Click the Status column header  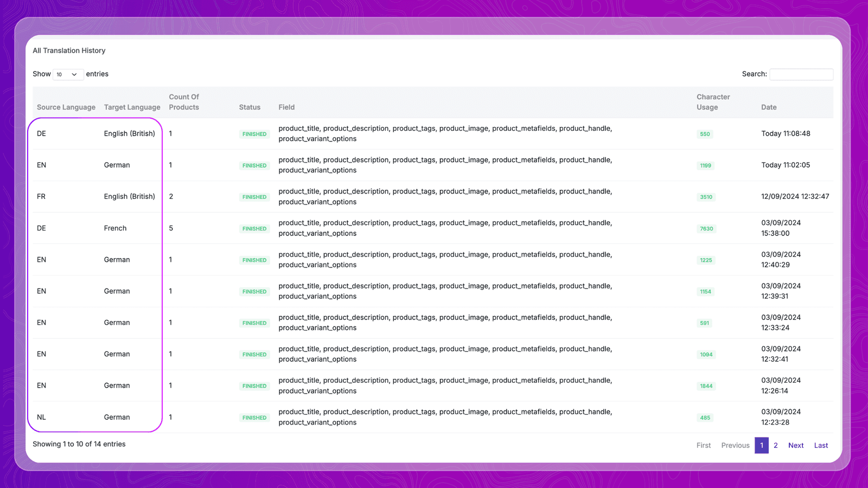click(x=250, y=107)
